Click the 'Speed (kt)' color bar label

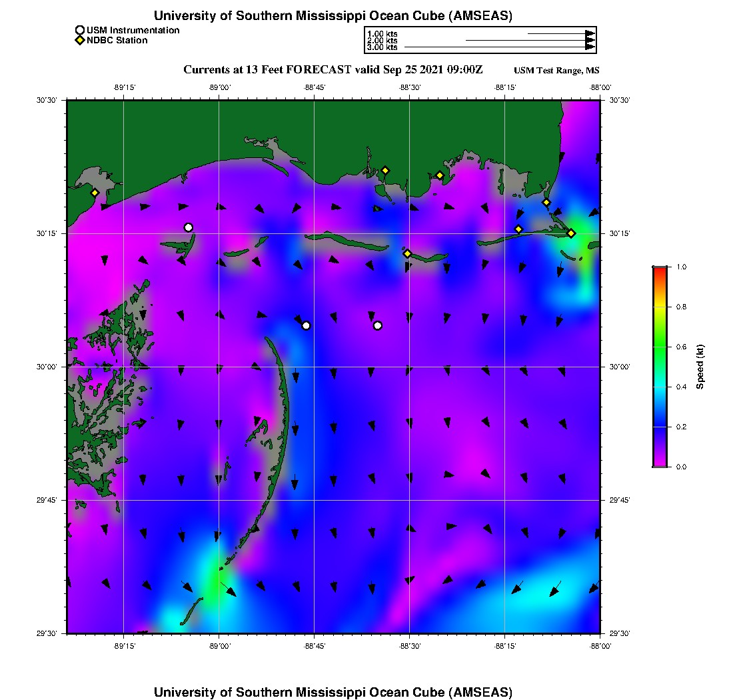[700, 367]
